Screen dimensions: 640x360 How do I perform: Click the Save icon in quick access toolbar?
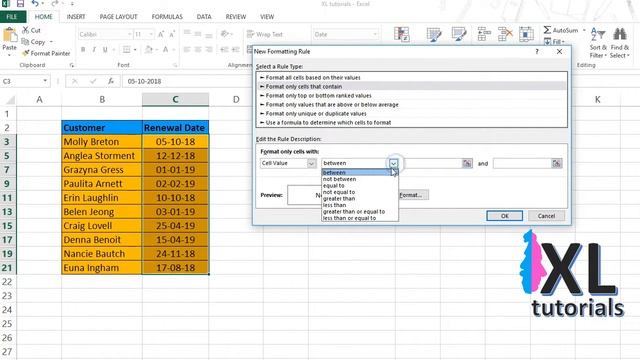click(x=20, y=4)
